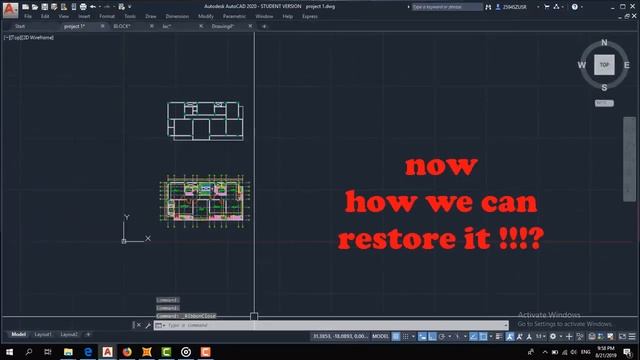Click the viewport controls label 2D Wireframe
The width and height of the screenshot is (640, 360).
point(38,38)
